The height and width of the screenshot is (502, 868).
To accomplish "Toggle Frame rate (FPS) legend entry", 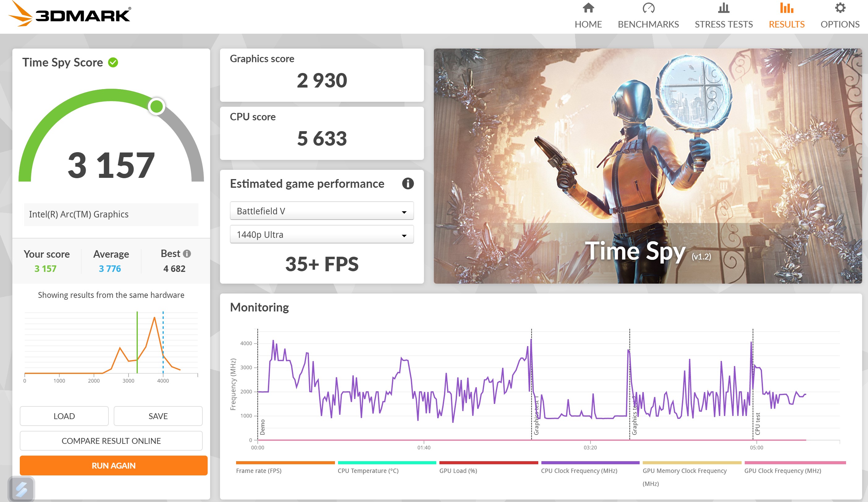I will point(259,471).
